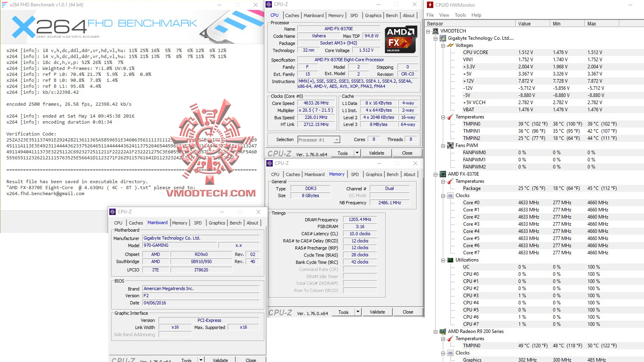The image size is (644, 362).
Task: Open the Tools dropdown arrow in the Memory CPU-Z window
Action: tap(358, 312)
